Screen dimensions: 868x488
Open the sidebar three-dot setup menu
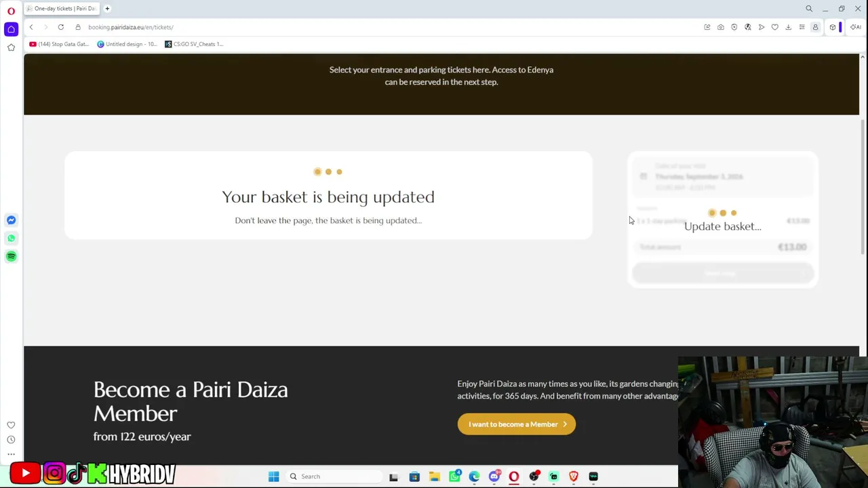[11, 454]
